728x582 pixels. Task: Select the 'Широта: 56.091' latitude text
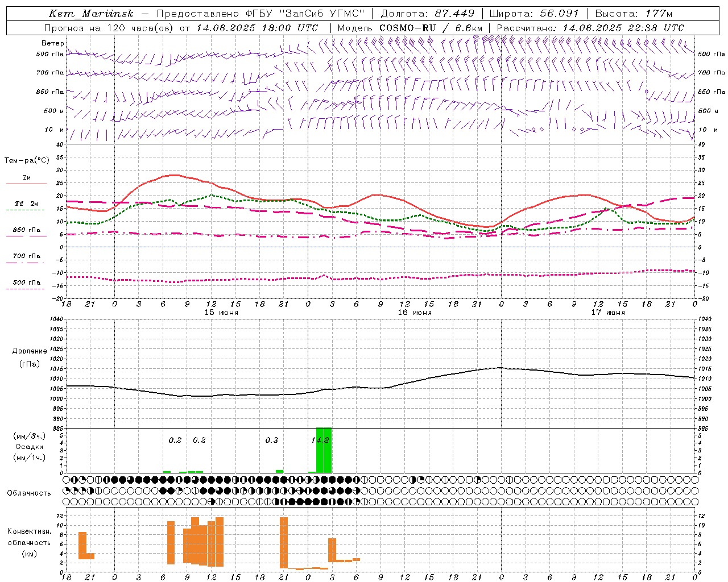(533, 14)
